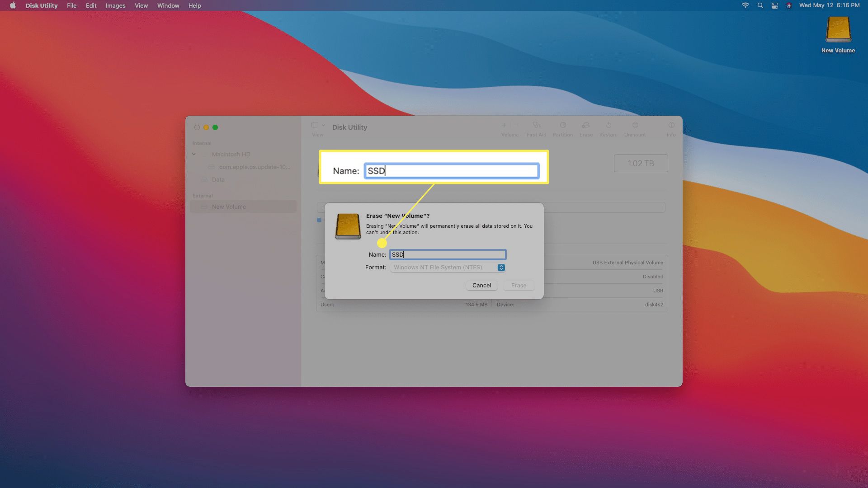Open the Disk Utility app menu

pyautogui.click(x=42, y=5)
